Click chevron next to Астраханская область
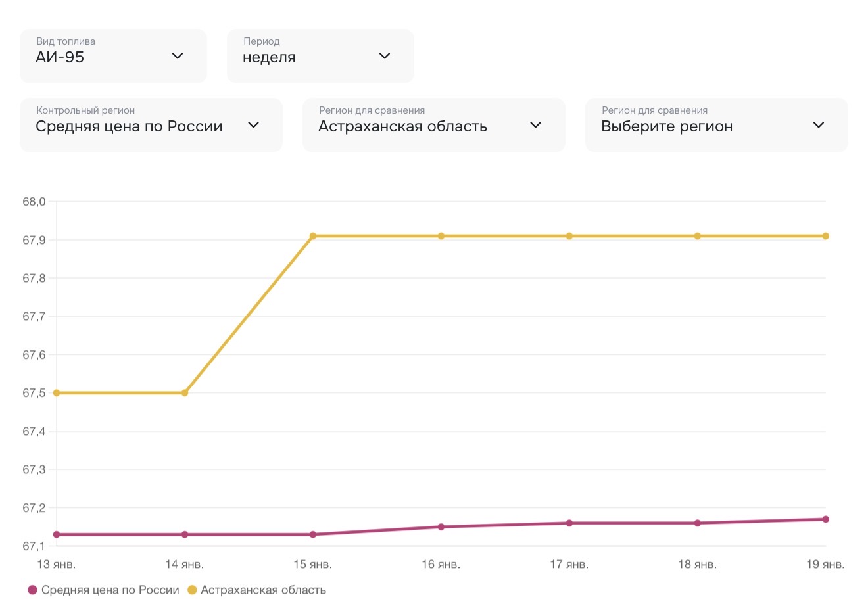The width and height of the screenshot is (868, 608). point(535,125)
